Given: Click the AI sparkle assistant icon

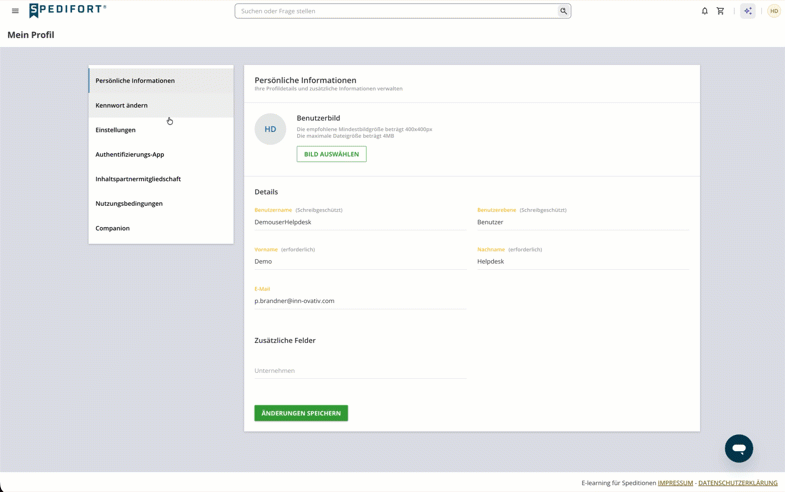Looking at the screenshot, I should [x=747, y=11].
